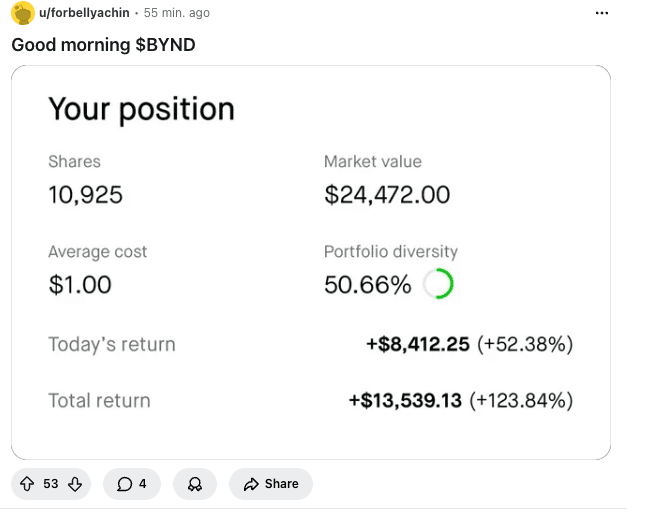Upvote the $BYND post

pyautogui.click(x=27, y=484)
